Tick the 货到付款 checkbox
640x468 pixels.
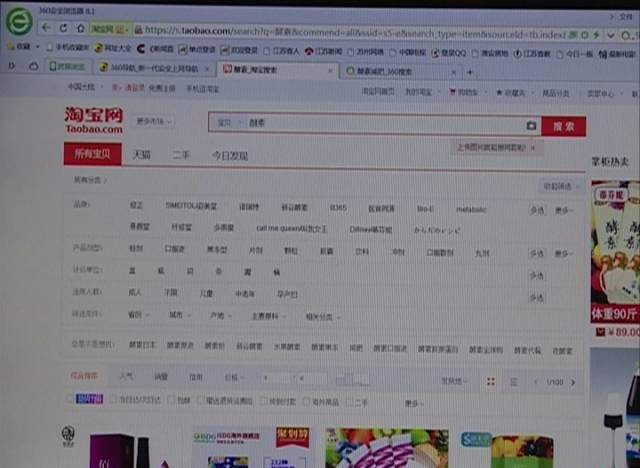264,401
